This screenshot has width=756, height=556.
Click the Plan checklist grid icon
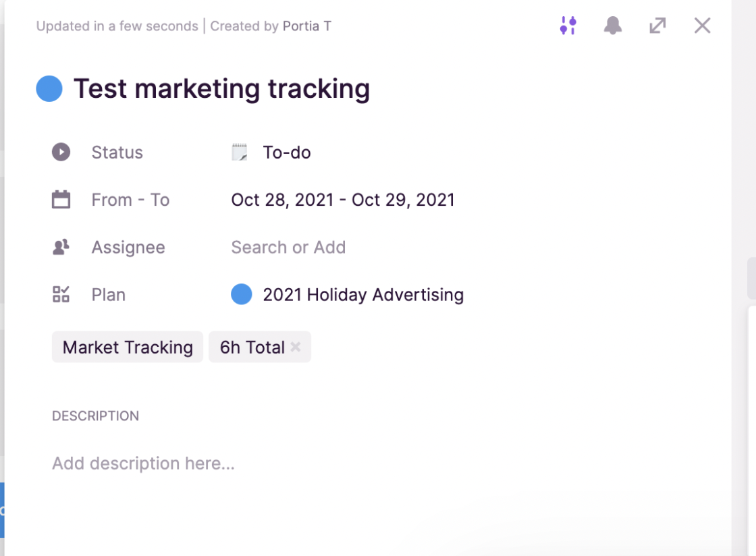(61, 294)
